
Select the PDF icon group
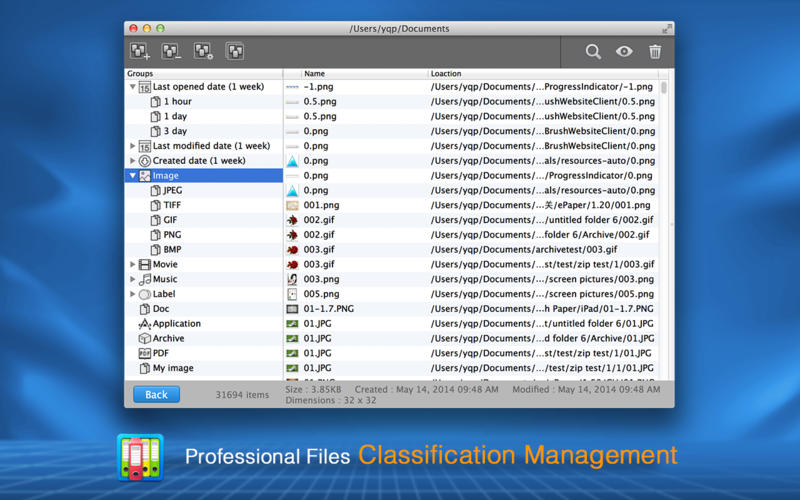coord(145,353)
